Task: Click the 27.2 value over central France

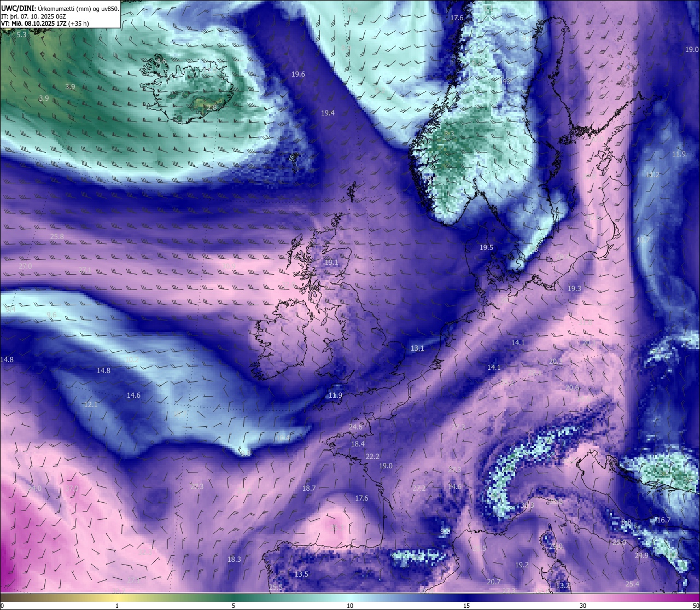Action: 419,489
